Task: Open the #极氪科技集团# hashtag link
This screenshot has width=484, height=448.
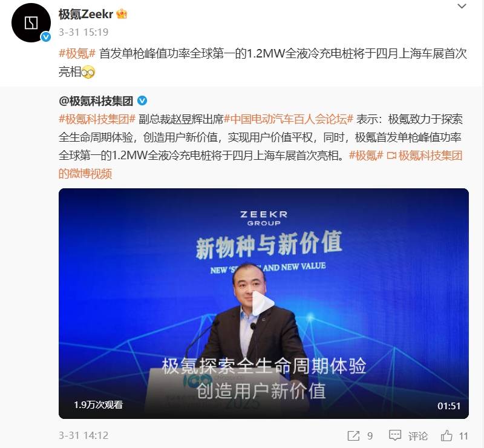Action: click(x=97, y=119)
